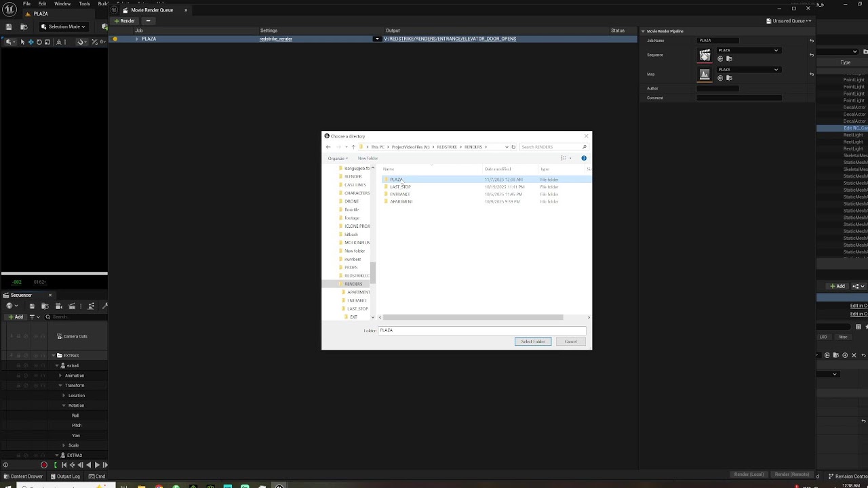Open the Selection Mode dropdown
The height and width of the screenshot is (488, 868).
(63, 26)
